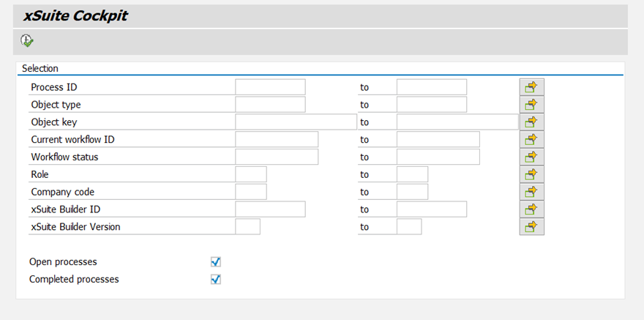Screen dimensions: 644x320
Task: Open multiple selection for Object type
Action: [x=531, y=105]
